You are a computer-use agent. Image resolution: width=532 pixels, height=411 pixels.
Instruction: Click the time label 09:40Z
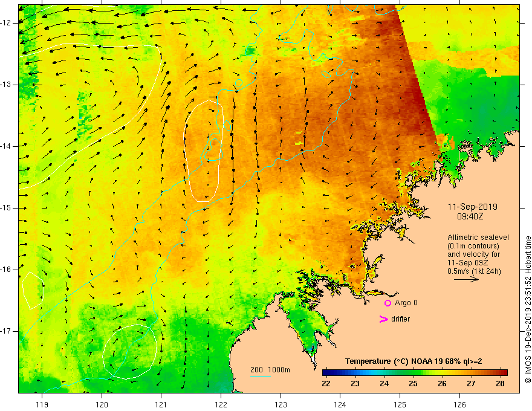[x=470, y=216]
